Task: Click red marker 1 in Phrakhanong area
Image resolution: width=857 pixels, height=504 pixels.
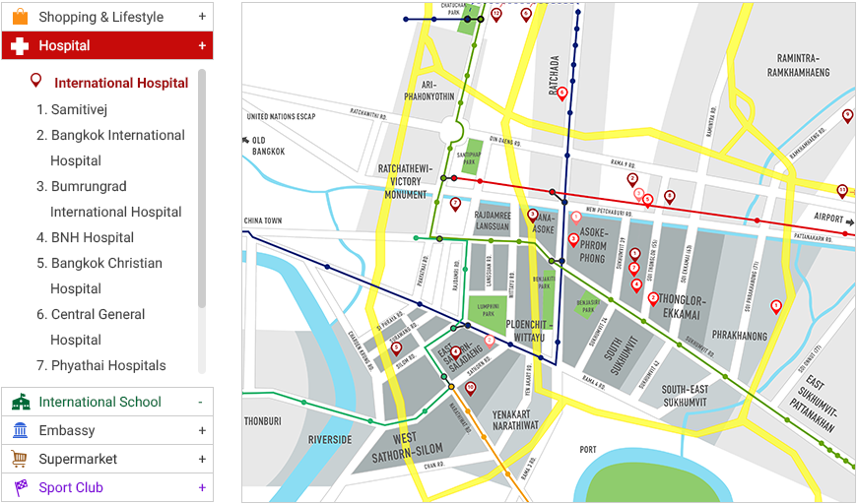Action: pos(776,306)
